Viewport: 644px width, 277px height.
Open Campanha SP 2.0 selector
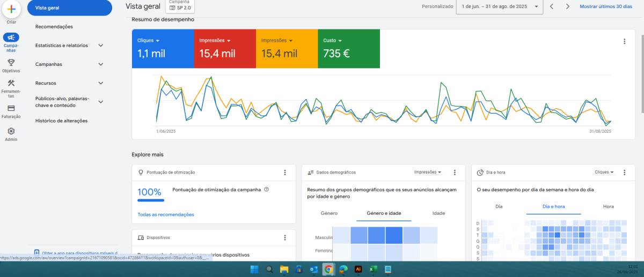coord(179,6)
